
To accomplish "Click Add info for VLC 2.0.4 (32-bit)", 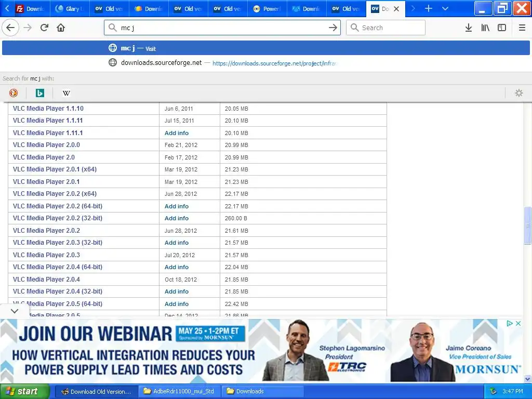I will coord(177,291).
